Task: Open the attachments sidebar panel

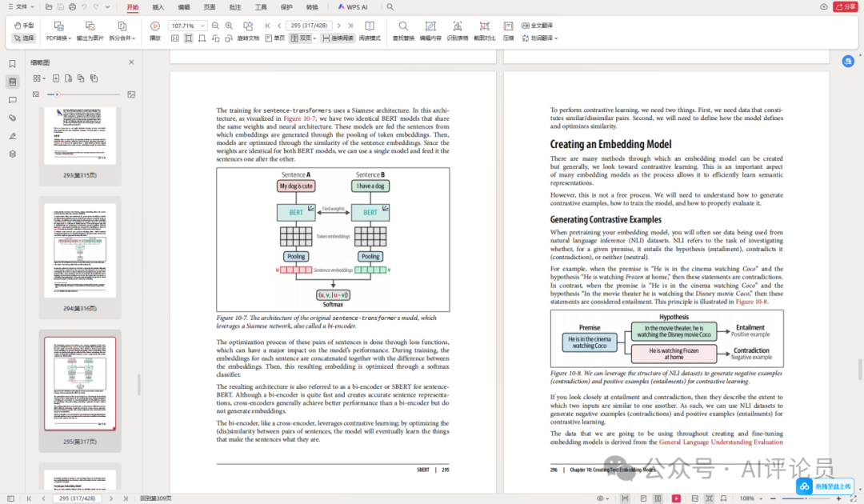Action: tap(12, 118)
